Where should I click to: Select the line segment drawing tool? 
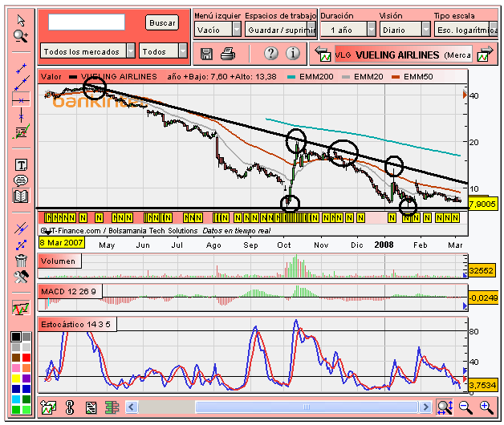tap(21, 68)
